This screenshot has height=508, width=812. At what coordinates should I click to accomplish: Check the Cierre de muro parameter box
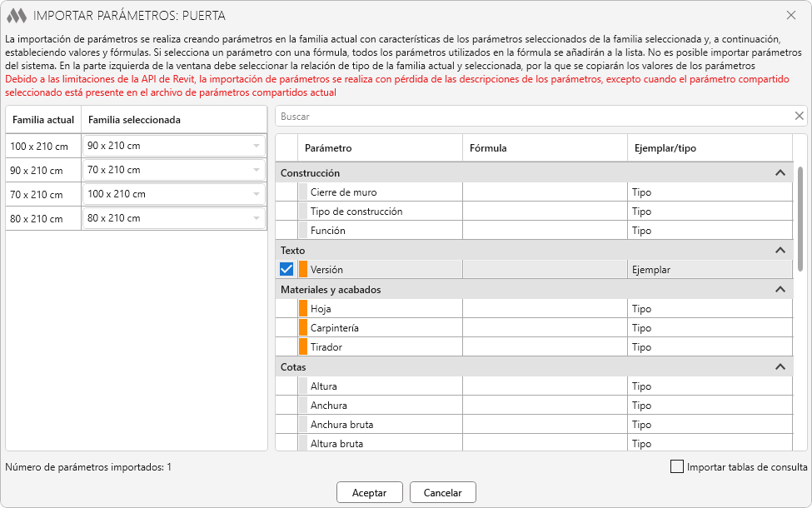(286, 192)
